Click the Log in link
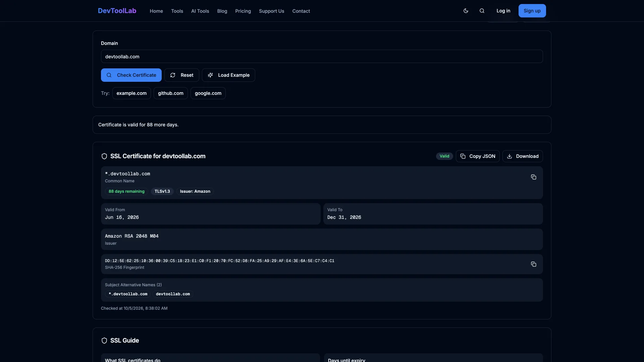The width and height of the screenshot is (644, 362). point(503,11)
